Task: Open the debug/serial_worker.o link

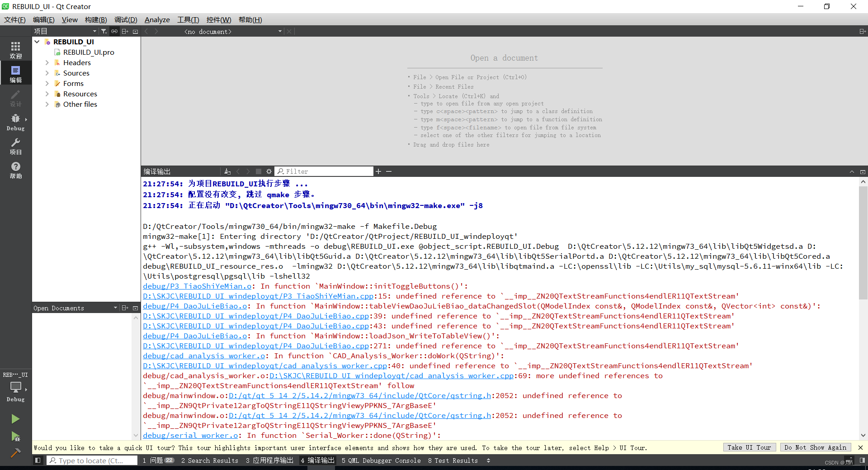Action: click(x=190, y=435)
